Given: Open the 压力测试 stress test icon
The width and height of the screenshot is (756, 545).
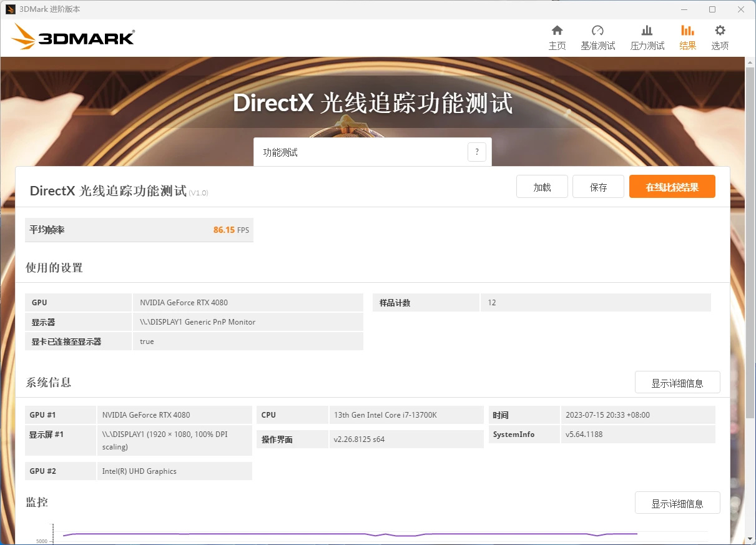Looking at the screenshot, I should pos(647,31).
